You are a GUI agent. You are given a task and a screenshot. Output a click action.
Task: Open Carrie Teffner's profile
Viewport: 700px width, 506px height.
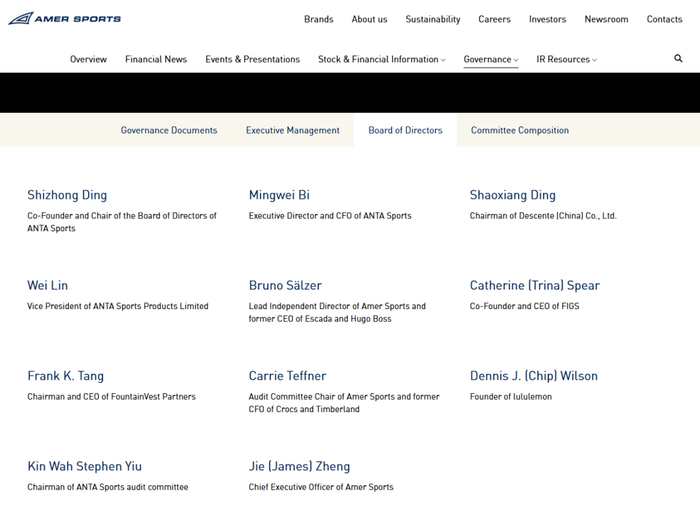tap(288, 376)
